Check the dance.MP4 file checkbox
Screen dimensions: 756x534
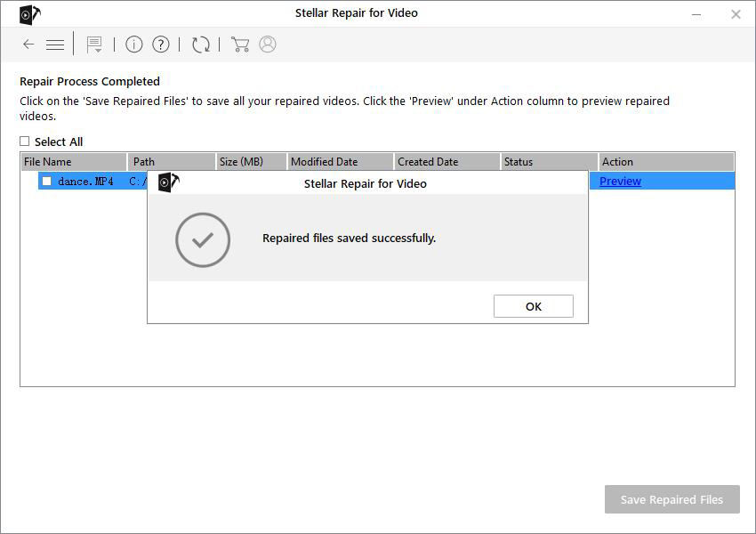click(x=46, y=182)
